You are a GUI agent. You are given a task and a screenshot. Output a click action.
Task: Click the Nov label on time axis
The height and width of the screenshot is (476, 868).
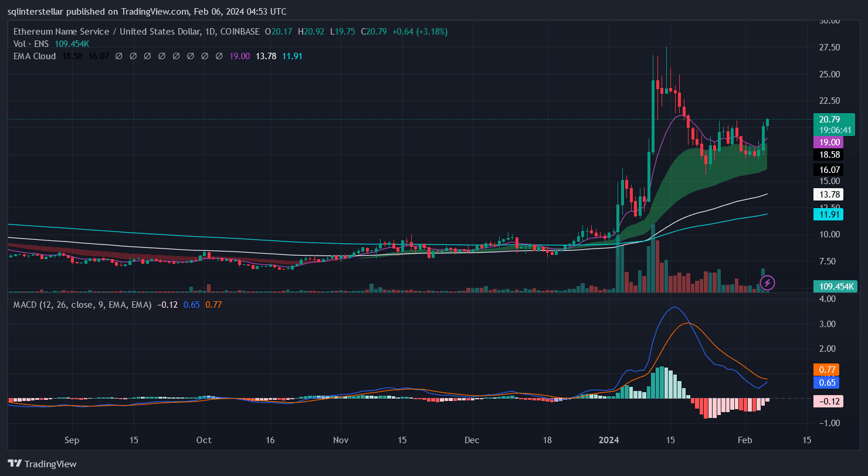[x=340, y=440]
